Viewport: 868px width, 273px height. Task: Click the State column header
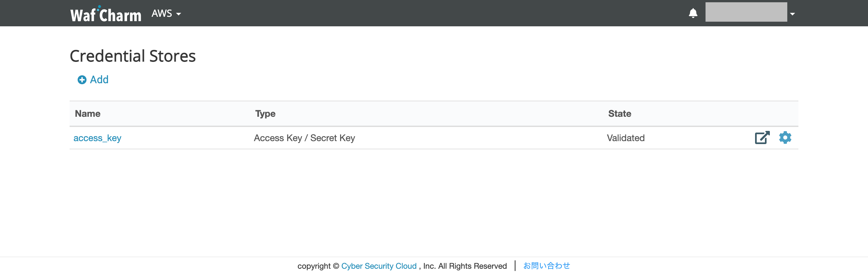click(x=619, y=114)
